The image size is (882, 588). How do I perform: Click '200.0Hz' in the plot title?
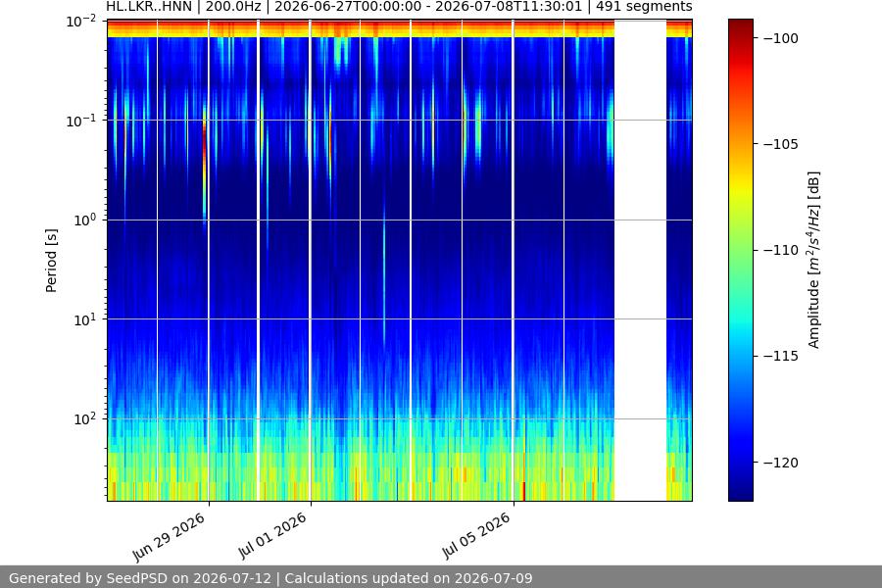[x=233, y=7]
